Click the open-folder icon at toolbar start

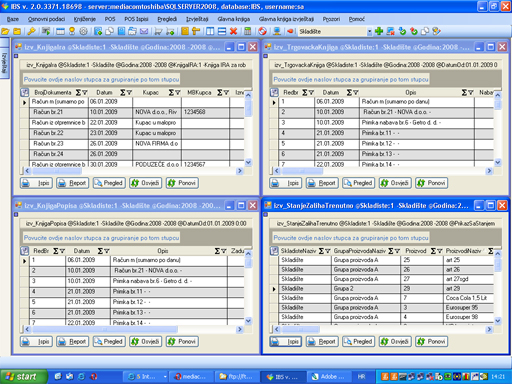coord(5,32)
